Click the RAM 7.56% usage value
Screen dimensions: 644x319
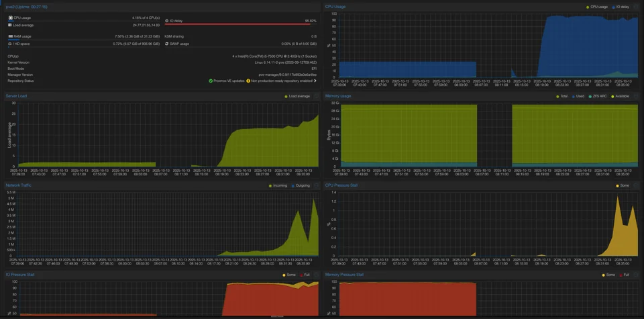[x=137, y=36]
